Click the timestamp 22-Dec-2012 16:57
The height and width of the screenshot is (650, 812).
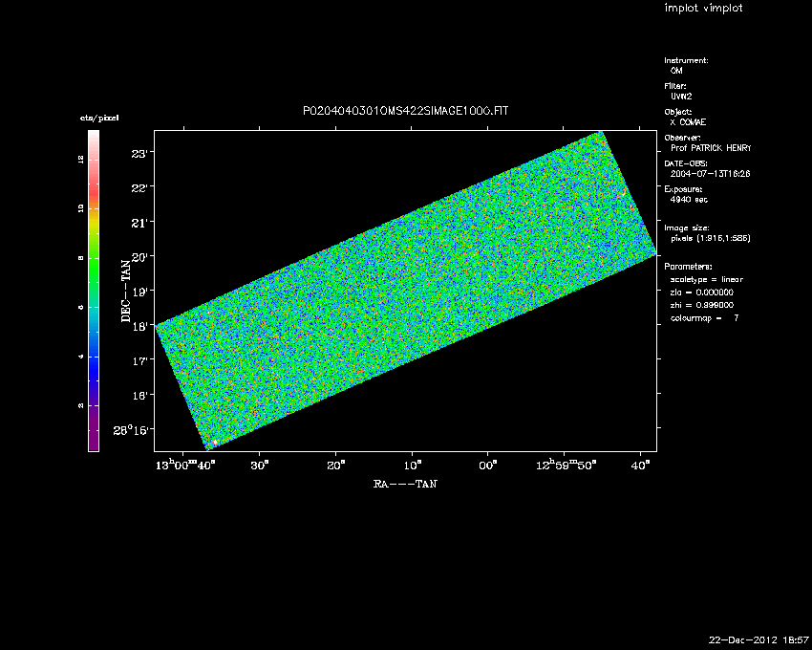[x=759, y=639]
